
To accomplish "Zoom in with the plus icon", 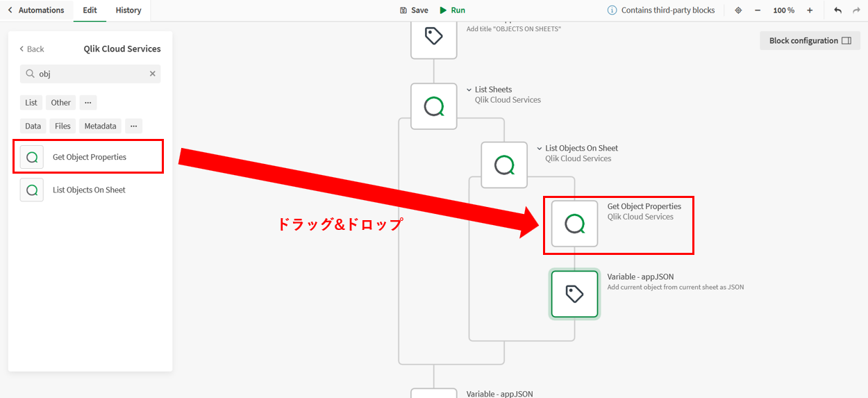I will [x=810, y=10].
